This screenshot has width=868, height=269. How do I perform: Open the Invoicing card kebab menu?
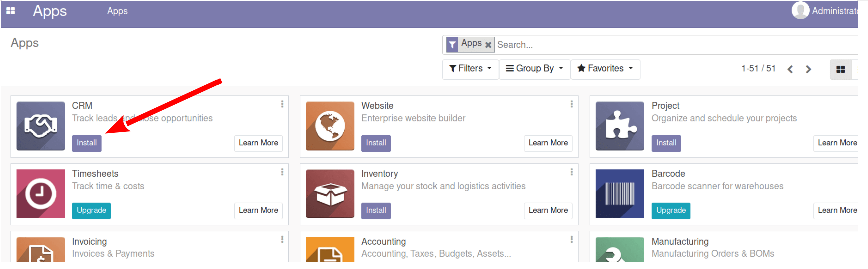tap(282, 240)
